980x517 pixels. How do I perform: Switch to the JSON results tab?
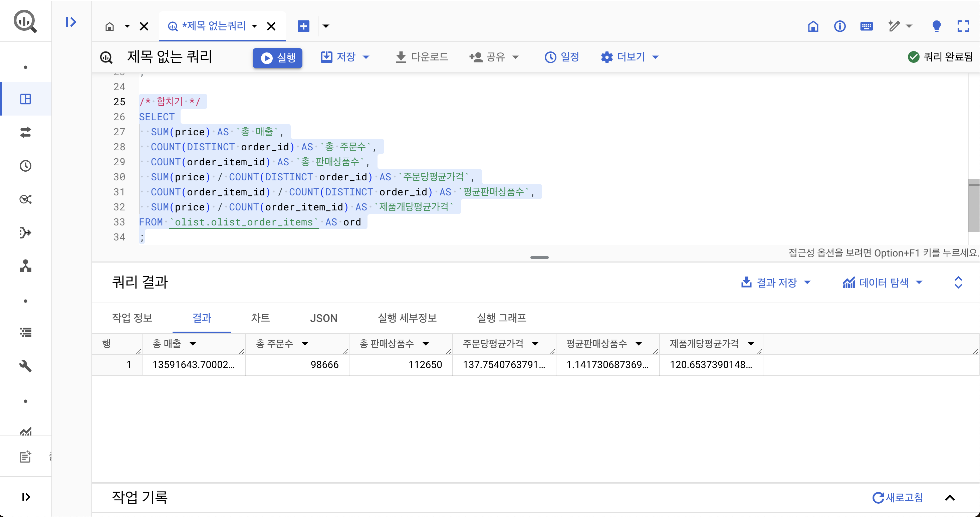pyautogui.click(x=323, y=318)
